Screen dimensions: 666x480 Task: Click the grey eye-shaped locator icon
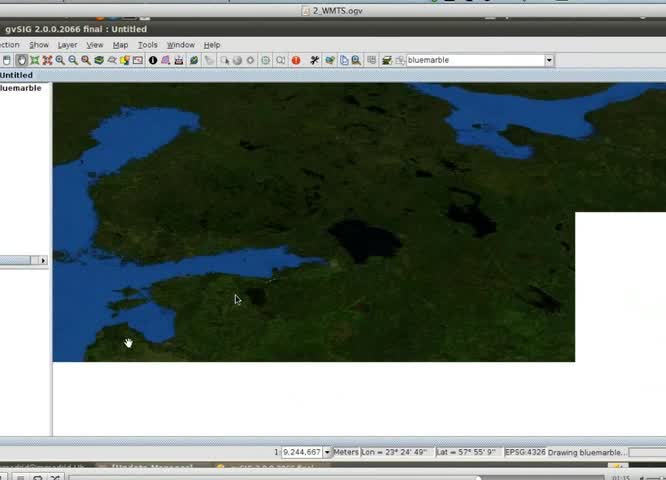click(x=112, y=60)
